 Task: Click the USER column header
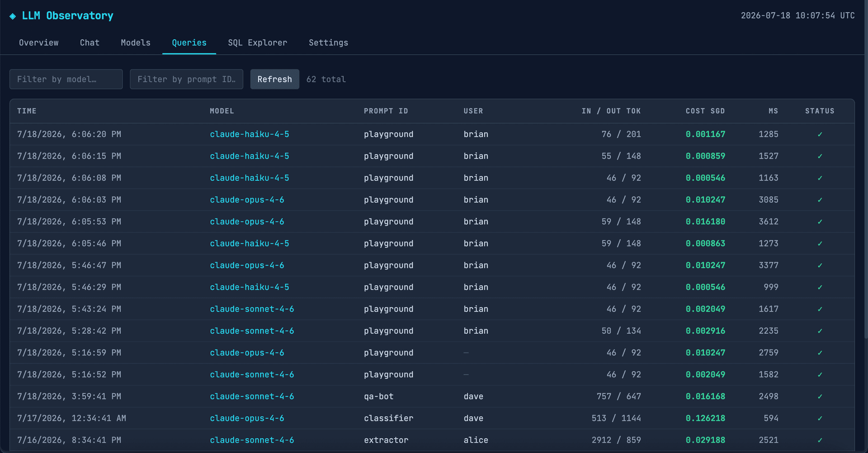(473, 111)
